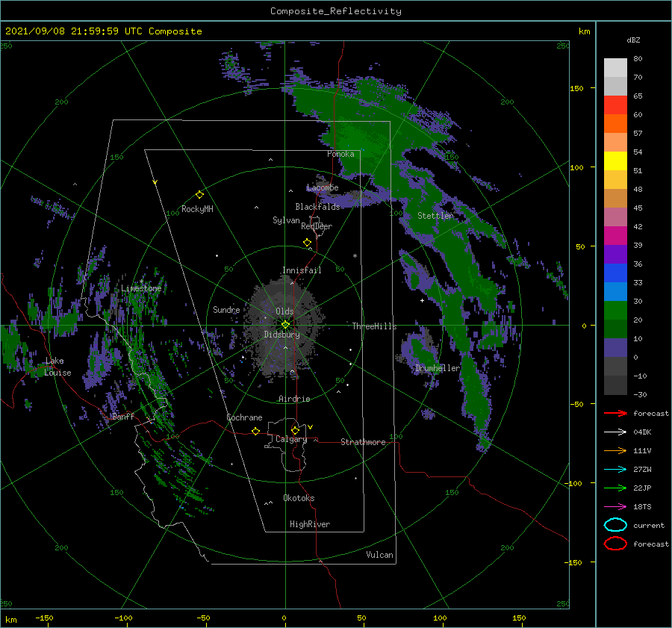Click the Didsbury town label
This screenshot has height=628, width=672.
tap(281, 335)
